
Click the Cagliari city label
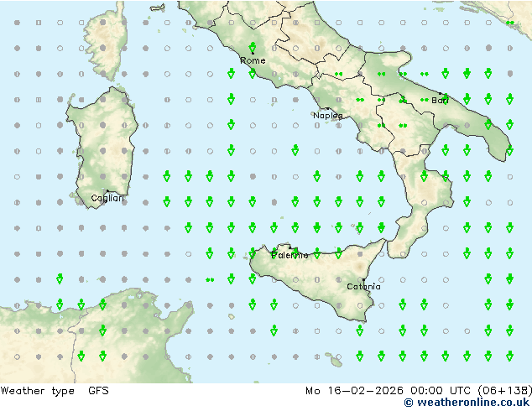point(107,198)
